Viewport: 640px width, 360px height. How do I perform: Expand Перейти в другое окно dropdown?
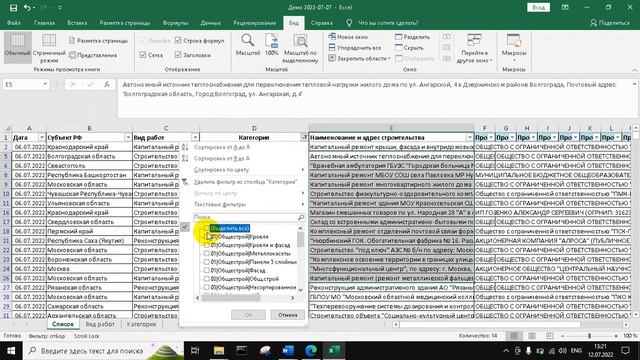[491, 61]
